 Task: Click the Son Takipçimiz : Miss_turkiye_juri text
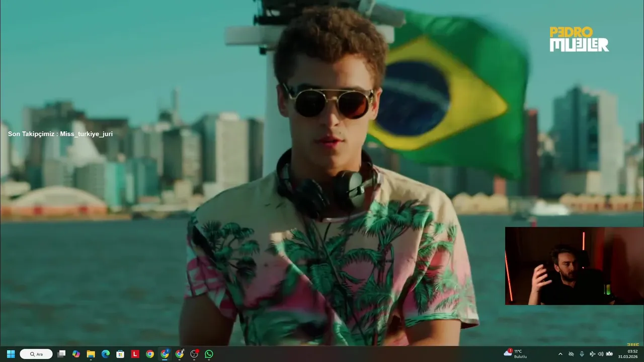[x=60, y=134]
